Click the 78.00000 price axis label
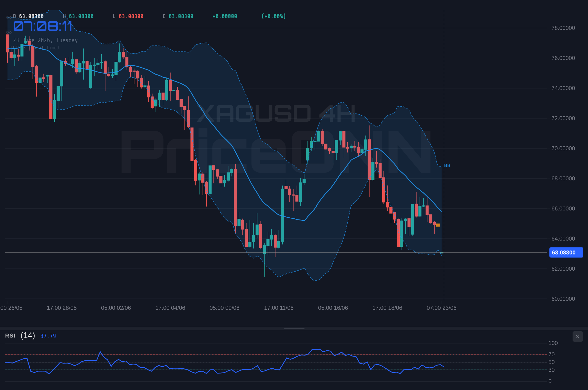 [563, 28]
